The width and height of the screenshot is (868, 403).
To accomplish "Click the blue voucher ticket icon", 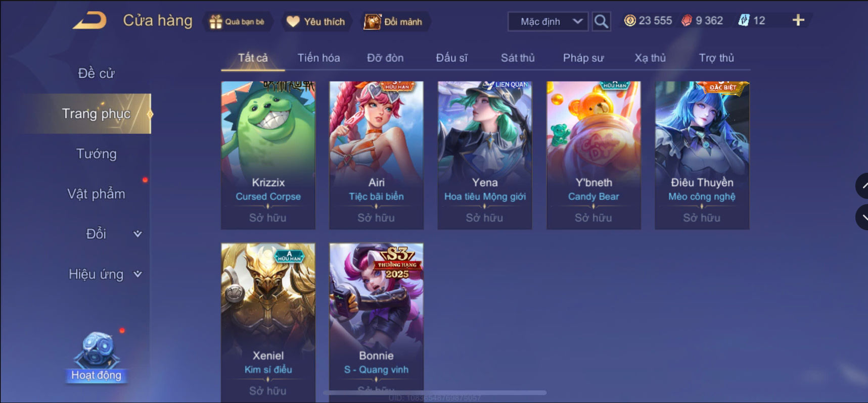I will coord(744,21).
